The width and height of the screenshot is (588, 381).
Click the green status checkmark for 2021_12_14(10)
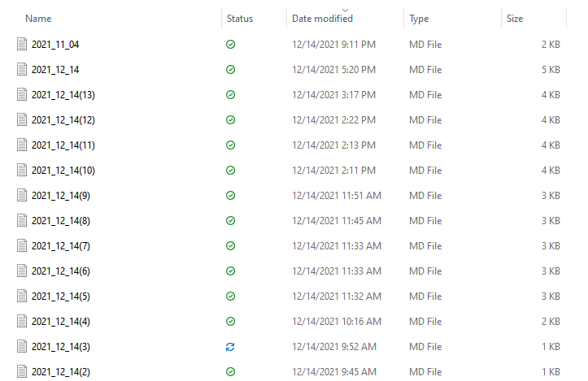pyautogui.click(x=230, y=171)
